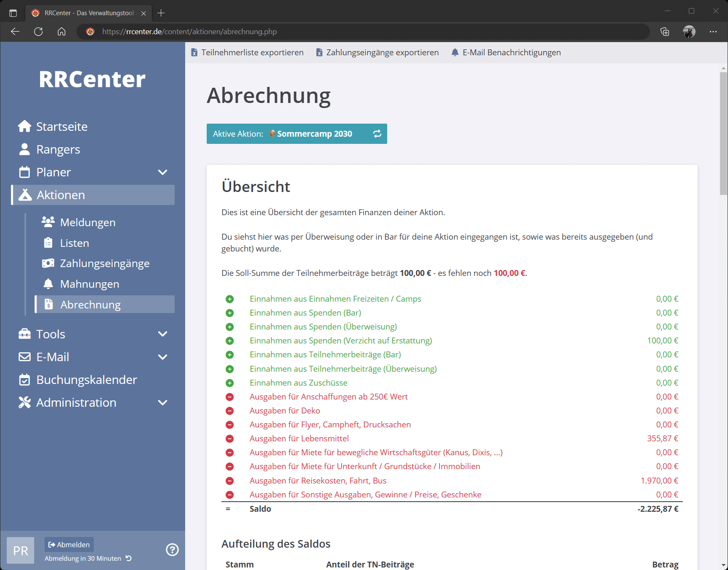Expand the Planer menu chevron
This screenshot has height=570, width=728.
point(162,172)
